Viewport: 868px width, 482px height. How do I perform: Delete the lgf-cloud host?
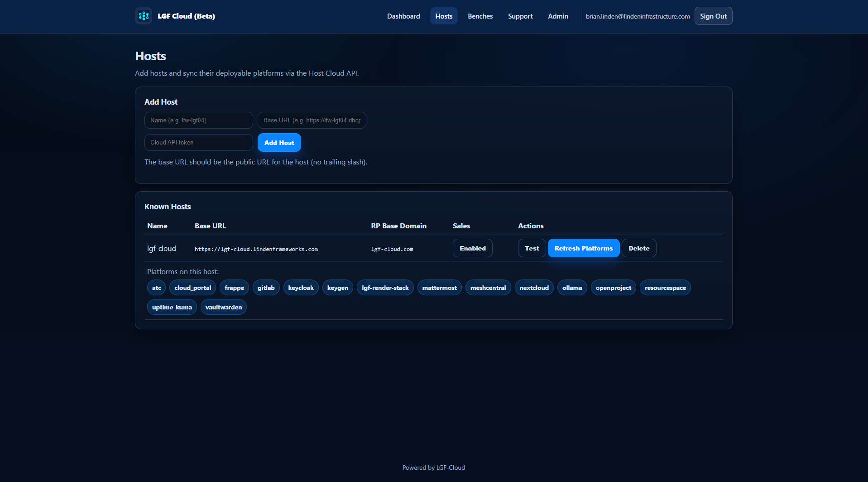click(x=638, y=248)
